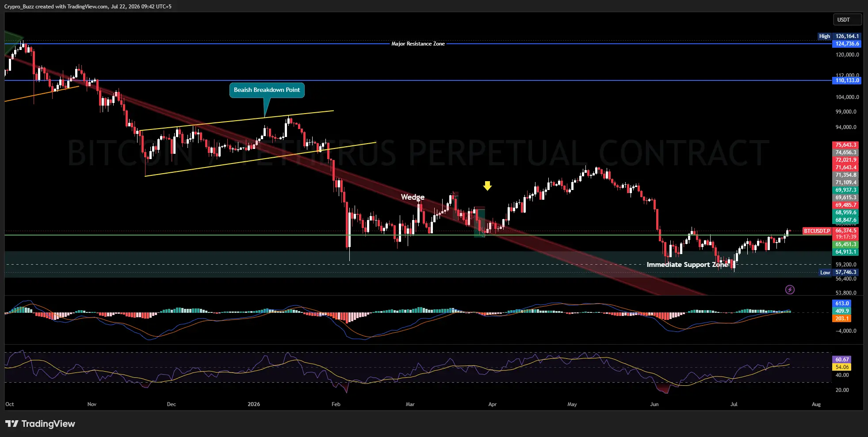Click the 66,374.5 current price label
Screen dimensions: 868x437
click(x=846, y=231)
